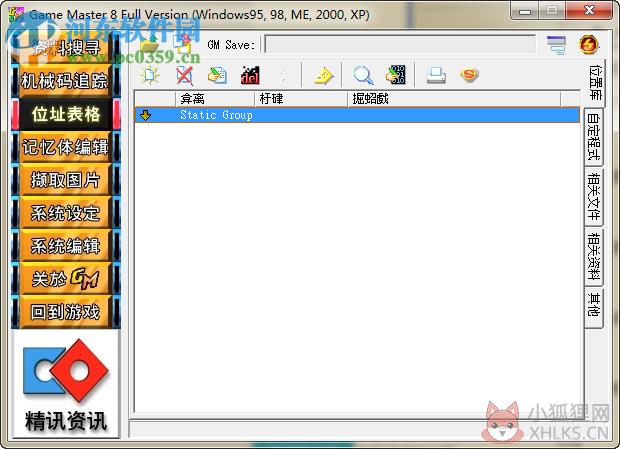Open the 系统设定 sidebar button

pos(65,213)
